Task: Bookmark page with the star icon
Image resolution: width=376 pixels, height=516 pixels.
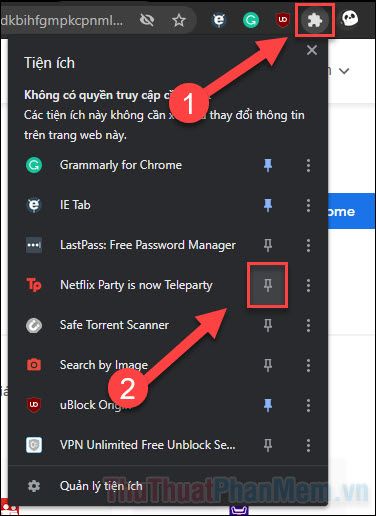Action: click(x=179, y=21)
